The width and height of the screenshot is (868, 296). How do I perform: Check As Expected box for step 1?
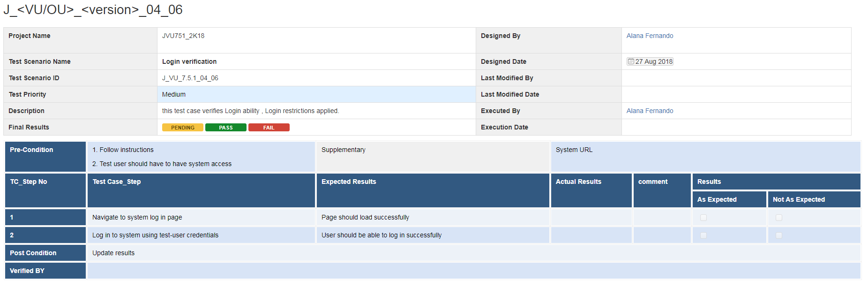703,218
